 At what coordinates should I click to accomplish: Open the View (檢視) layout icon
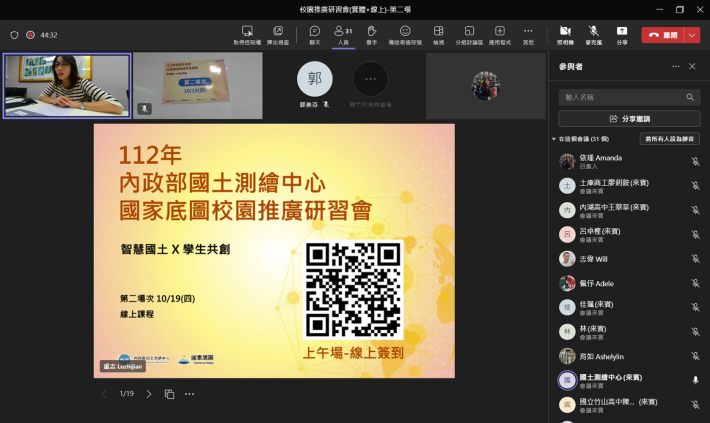[x=438, y=31]
